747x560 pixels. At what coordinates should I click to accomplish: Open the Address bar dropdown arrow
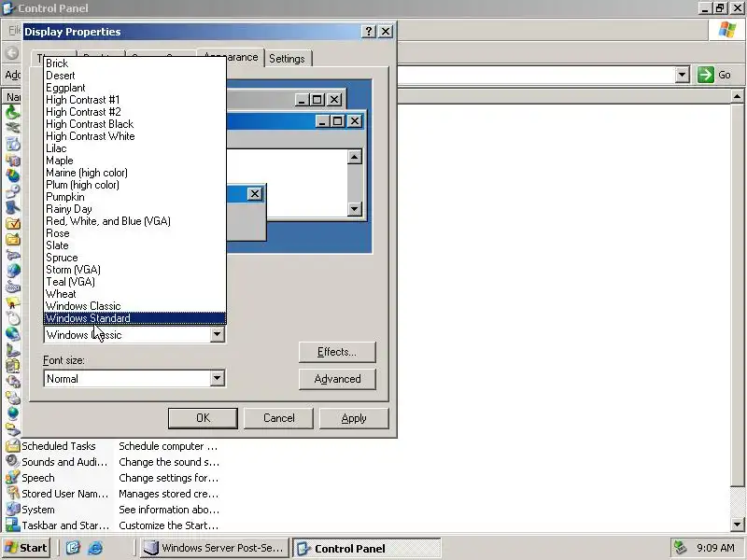683,75
